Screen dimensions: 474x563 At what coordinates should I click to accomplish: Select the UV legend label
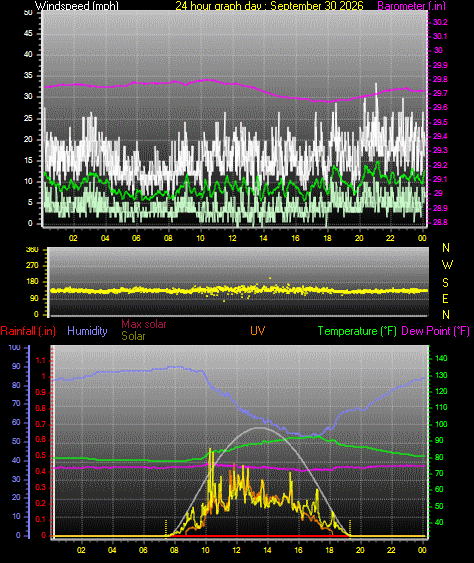click(257, 331)
